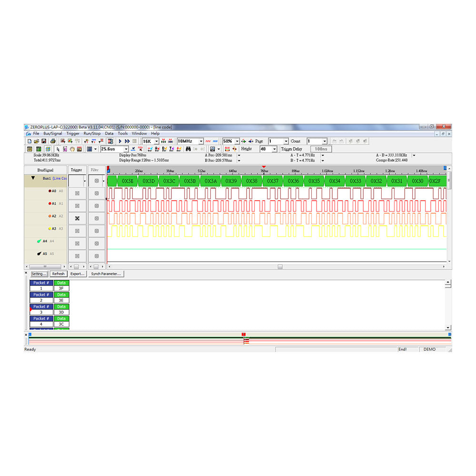
Task: Start Repetitive Run with double arrow
Action: pos(127,141)
